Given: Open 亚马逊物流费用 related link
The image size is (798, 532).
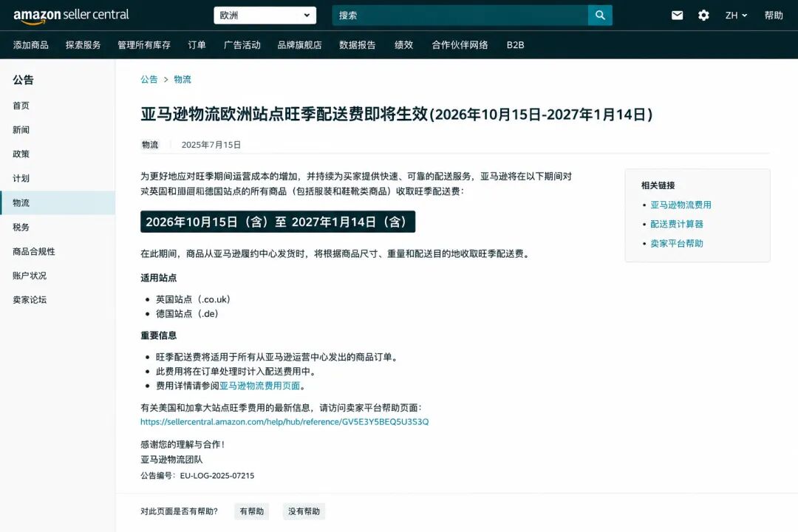Looking at the screenshot, I should coord(681,205).
